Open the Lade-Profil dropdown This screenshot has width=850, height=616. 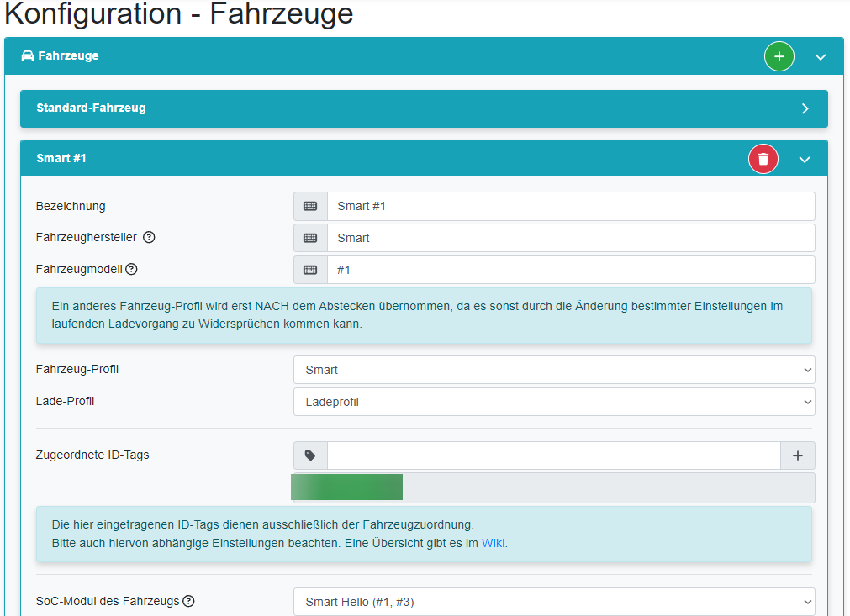point(554,402)
